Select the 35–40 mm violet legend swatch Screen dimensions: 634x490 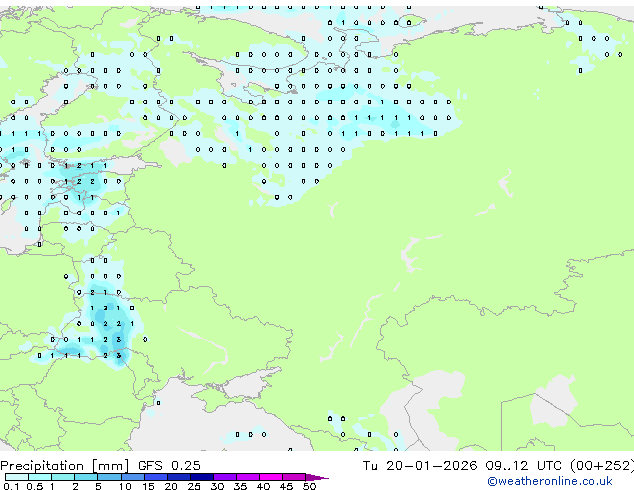248,477
